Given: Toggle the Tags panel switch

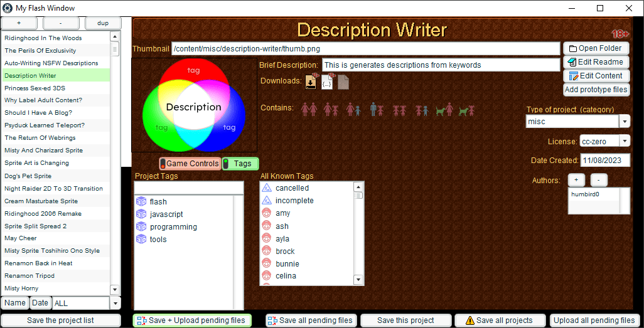Looking at the screenshot, I should click(240, 164).
